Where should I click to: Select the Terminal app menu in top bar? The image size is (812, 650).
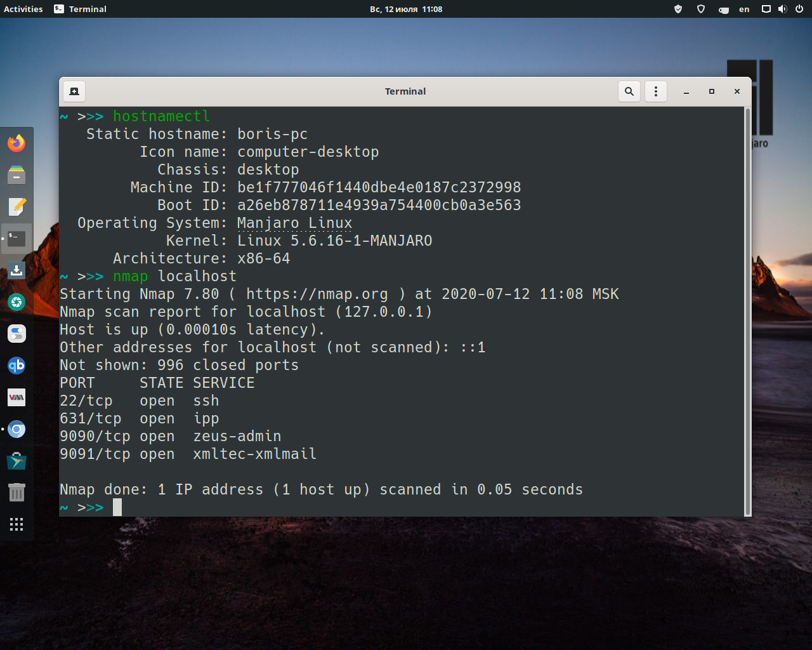point(79,9)
